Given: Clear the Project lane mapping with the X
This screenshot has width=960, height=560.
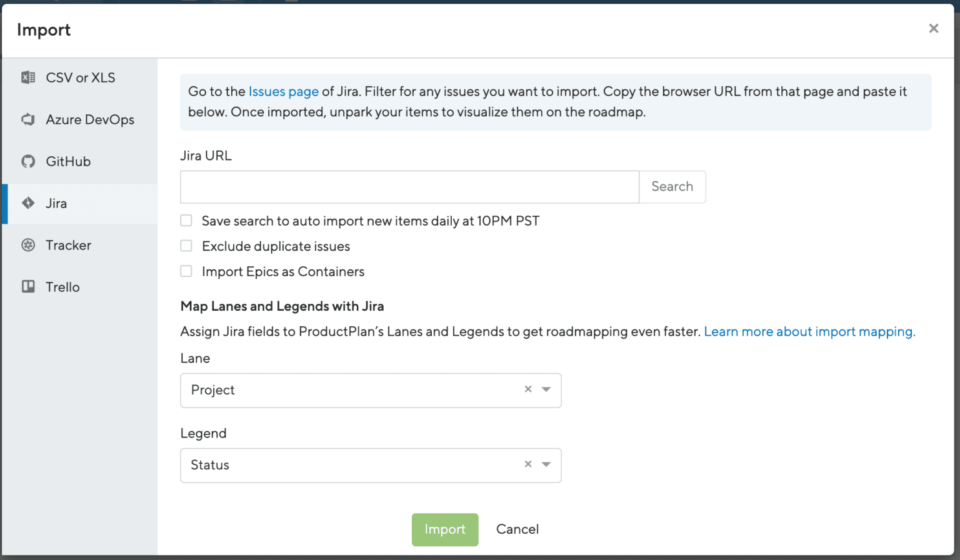Looking at the screenshot, I should tap(528, 389).
